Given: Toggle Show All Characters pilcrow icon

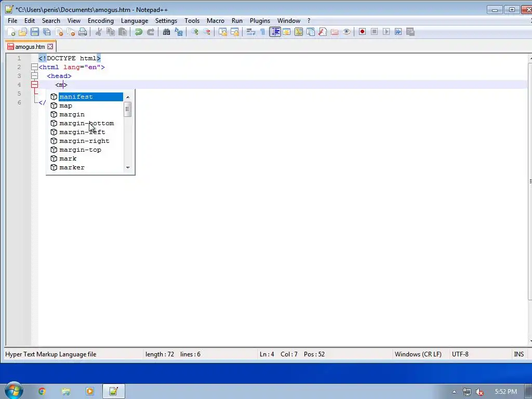Looking at the screenshot, I should [x=262, y=32].
